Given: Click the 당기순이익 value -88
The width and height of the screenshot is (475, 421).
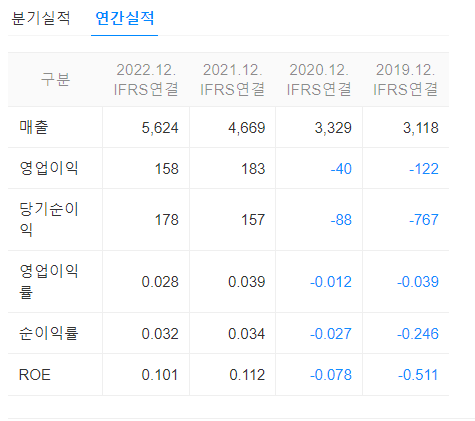Looking at the screenshot, I should click(341, 220).
